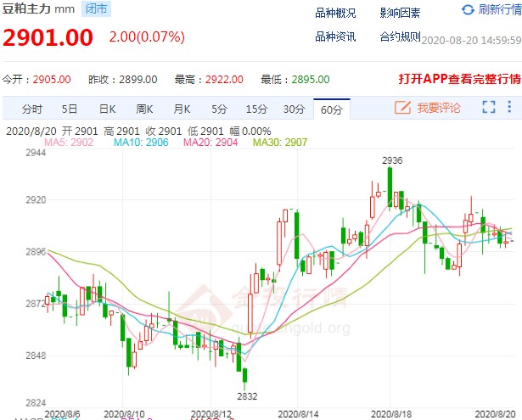Click 打开APP查看完整行情 link
Image resolution: width=522 pixels, height=420 pixels.
(x=460, y=79)
